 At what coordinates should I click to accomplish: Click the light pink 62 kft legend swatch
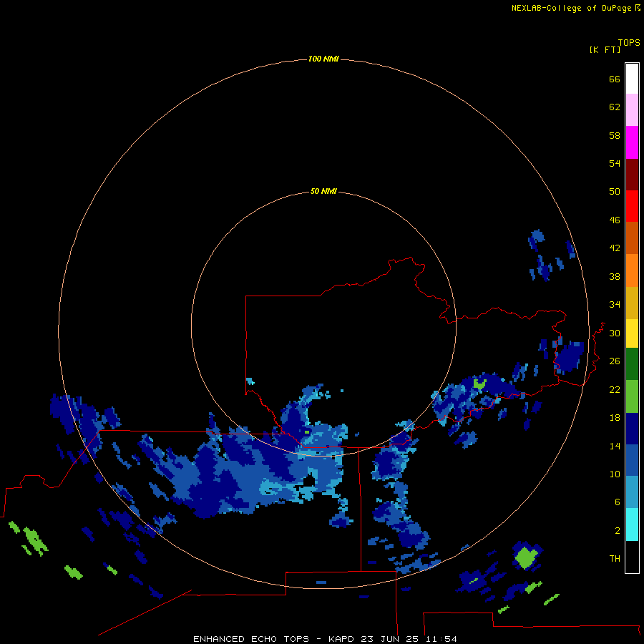pyautogui.click(x=632, y=109)
